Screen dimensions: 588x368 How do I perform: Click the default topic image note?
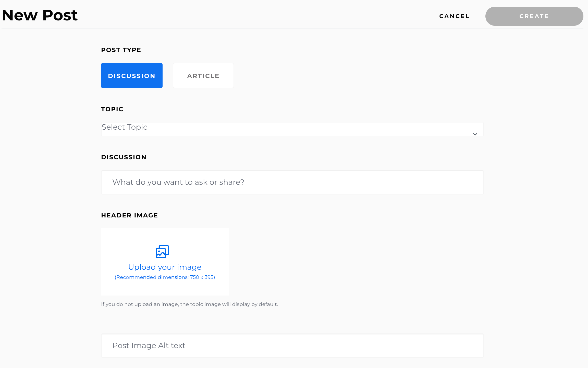[189, 304]
